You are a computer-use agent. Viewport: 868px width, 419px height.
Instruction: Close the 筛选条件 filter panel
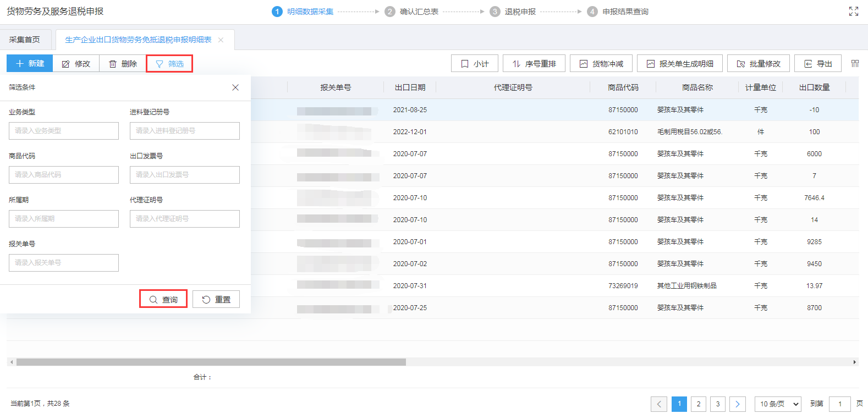point(235,87)
